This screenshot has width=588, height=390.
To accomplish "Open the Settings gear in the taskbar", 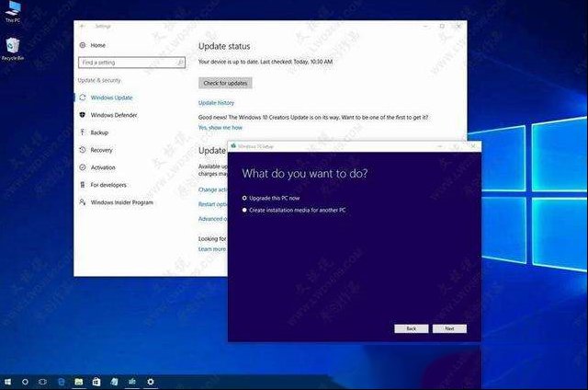I will [x=151, y=382].
